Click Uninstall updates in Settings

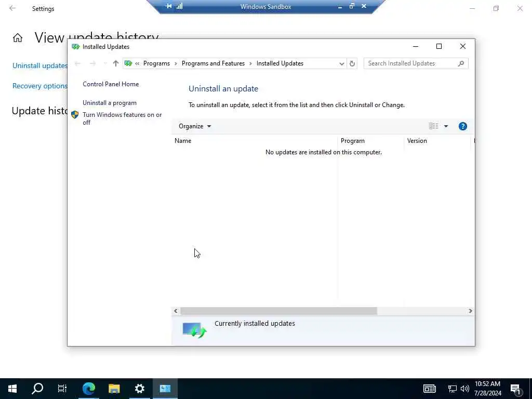coord(39,66)
